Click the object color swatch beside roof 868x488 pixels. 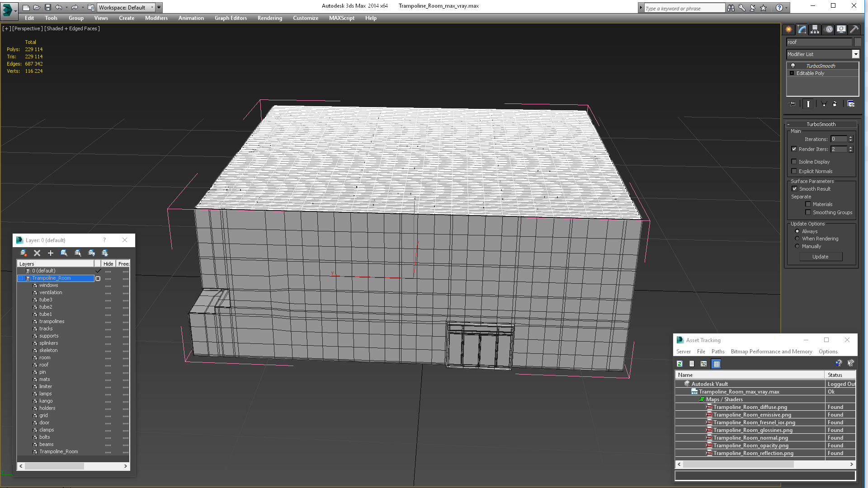858,42
